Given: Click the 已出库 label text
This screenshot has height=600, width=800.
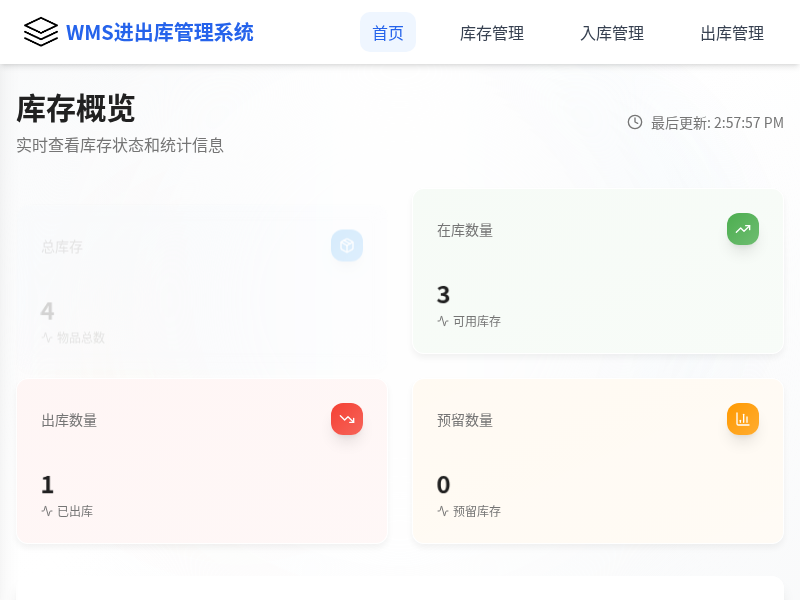Looking at the screenshot, I should [75, 511].
